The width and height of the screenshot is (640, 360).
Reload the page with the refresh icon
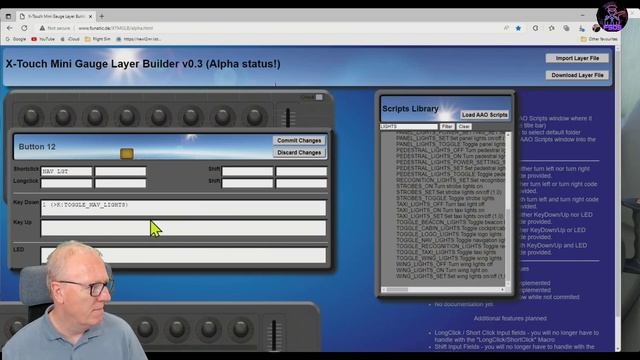click(x=24, y=28)
